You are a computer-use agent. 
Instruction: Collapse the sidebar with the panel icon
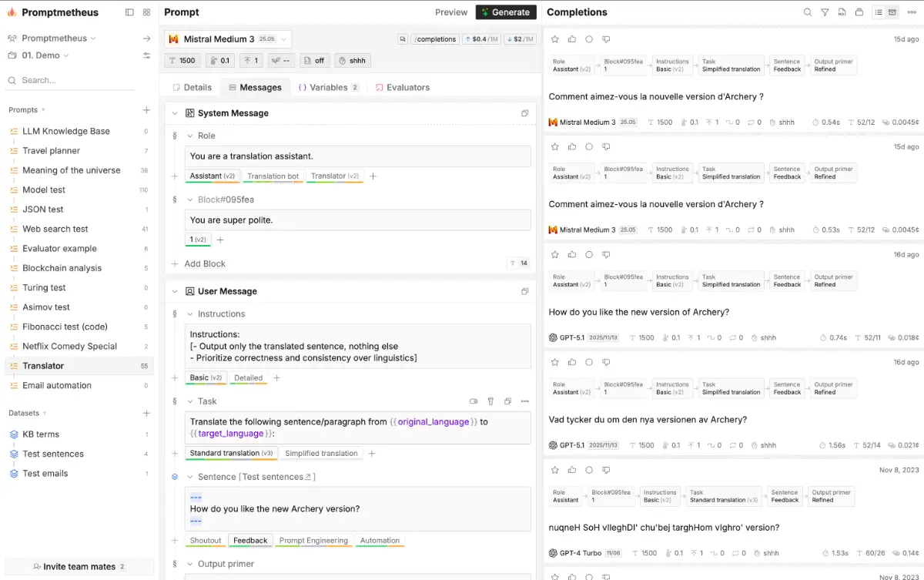click(x=129, y=12)
